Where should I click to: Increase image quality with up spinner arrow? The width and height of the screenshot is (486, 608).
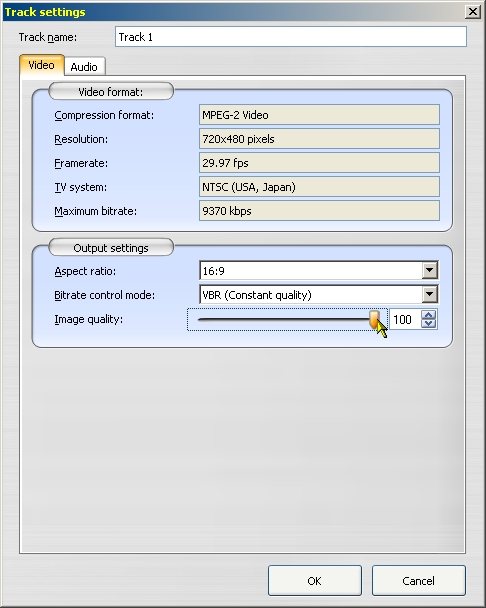[x=429, y=315]
